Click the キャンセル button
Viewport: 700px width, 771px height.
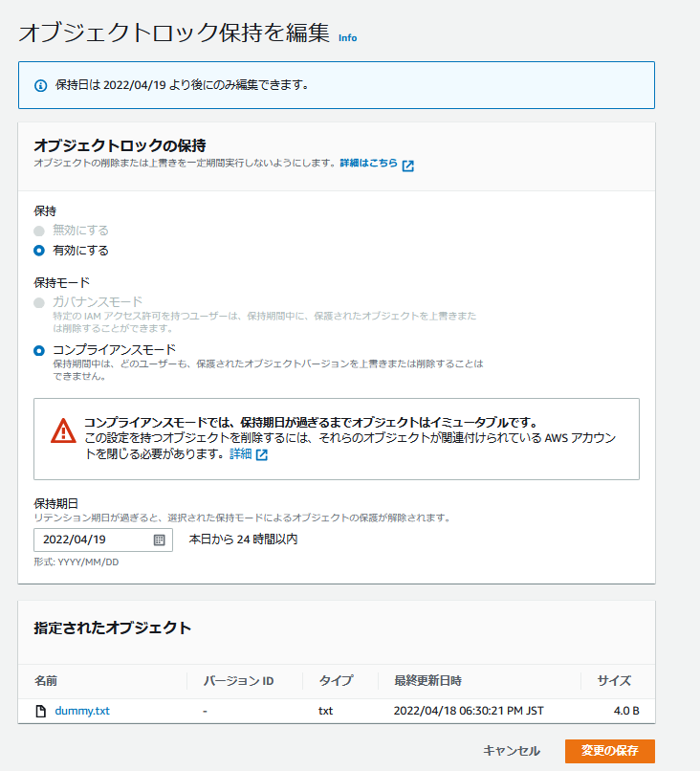512,751
